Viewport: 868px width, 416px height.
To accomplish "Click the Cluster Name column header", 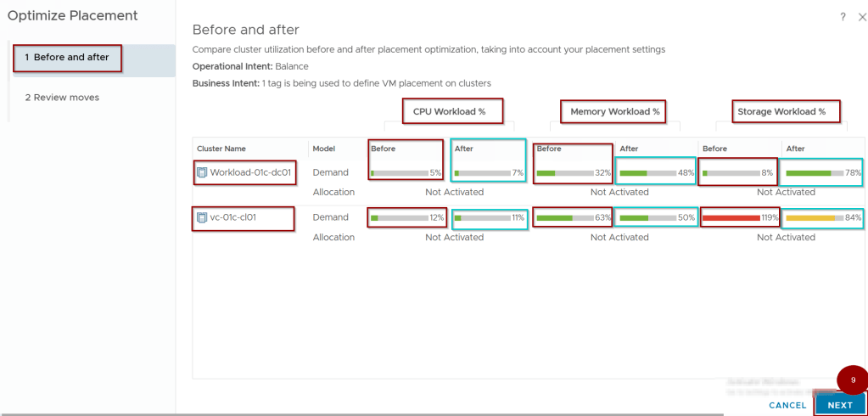I will 221,149.
